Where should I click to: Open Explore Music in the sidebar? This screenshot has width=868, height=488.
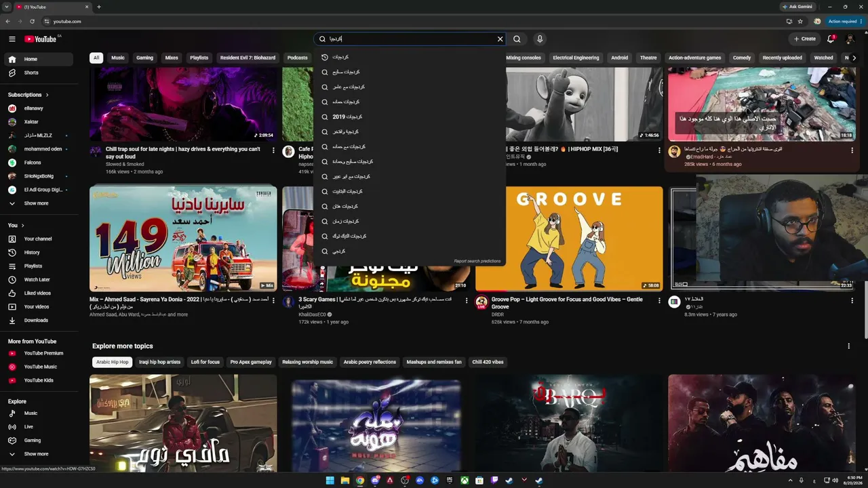pos(40,413)
